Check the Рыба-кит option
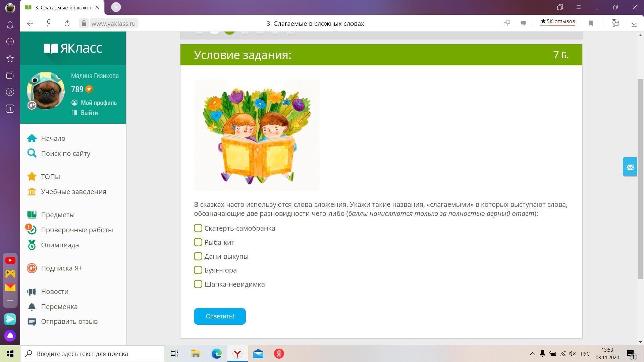Screen dimensions: 644x362 [198, 242]
